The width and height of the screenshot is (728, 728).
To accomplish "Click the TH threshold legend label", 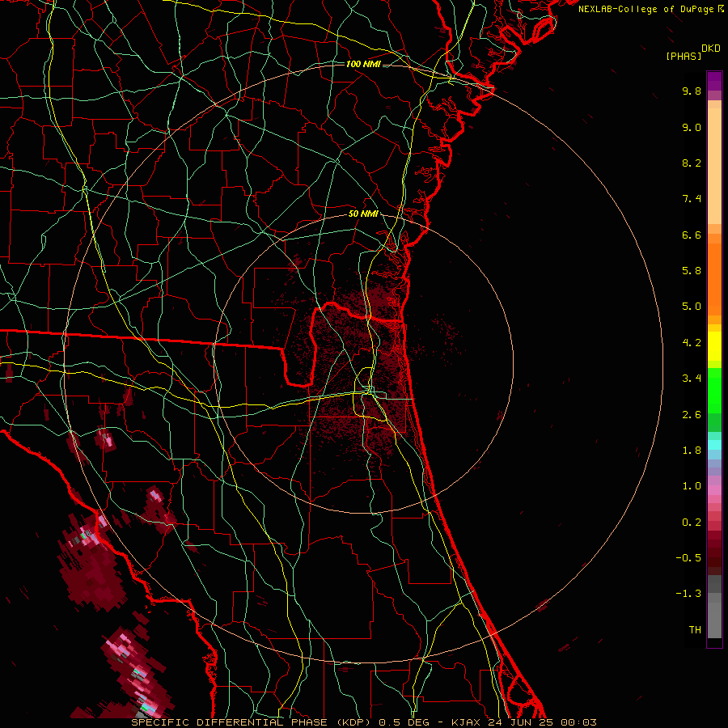I will pos(695,630).
